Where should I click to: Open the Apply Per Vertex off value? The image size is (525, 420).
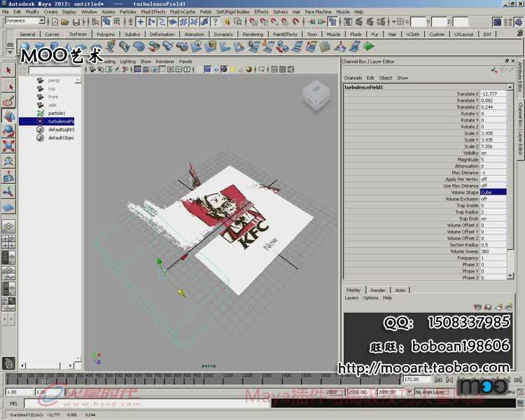tap(493, 179)
